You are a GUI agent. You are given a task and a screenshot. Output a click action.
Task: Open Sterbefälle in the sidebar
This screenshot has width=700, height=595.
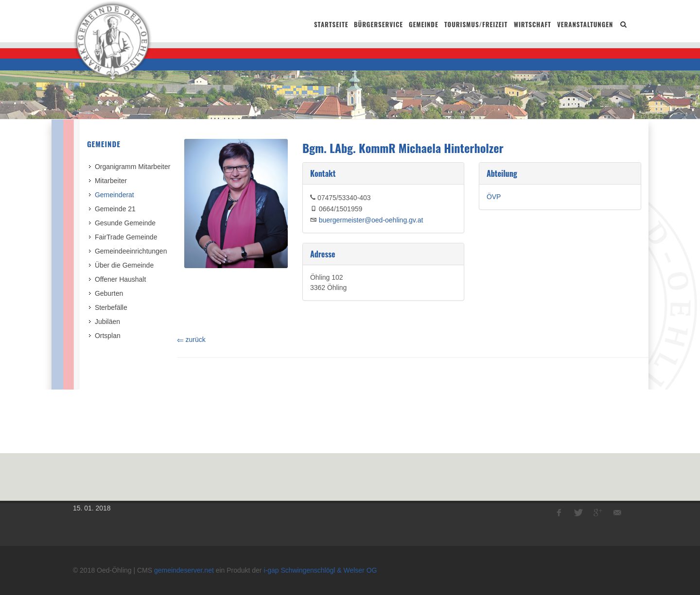pos(111,307)
